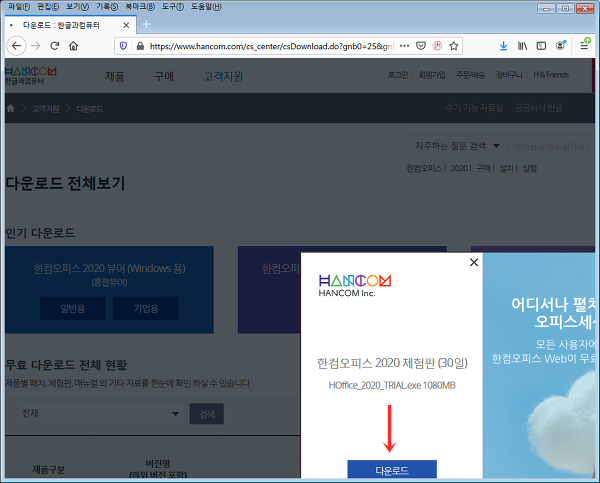The height and width of the screenshot is (483, 600).
Task: Open the Library bookmarks icon
Action: coord(522,46)
